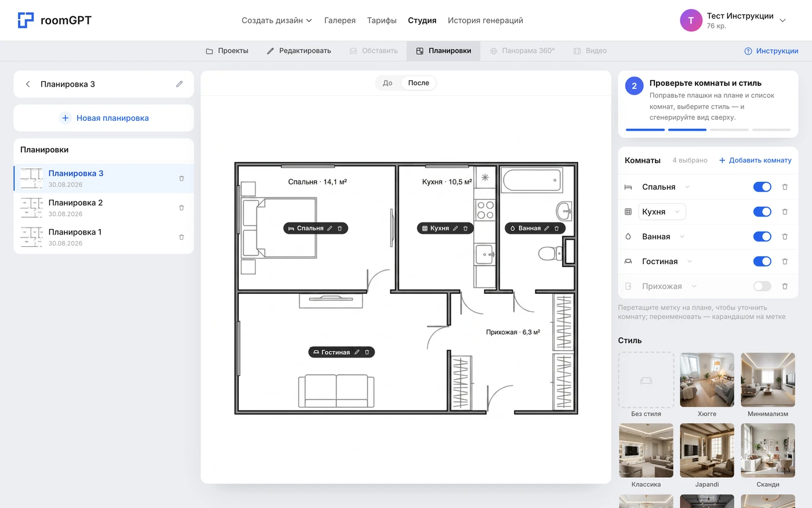Image resolution: width=812 pixels, height=508 pixels.
Task: Switch to the Проекты tab
Action: (227, 51)
